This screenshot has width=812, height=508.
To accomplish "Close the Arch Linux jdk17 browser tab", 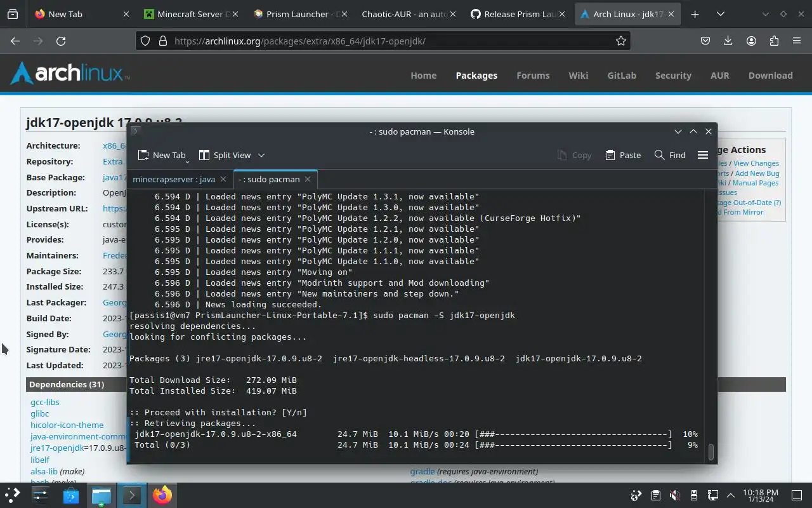I will (x=672, y=14).
